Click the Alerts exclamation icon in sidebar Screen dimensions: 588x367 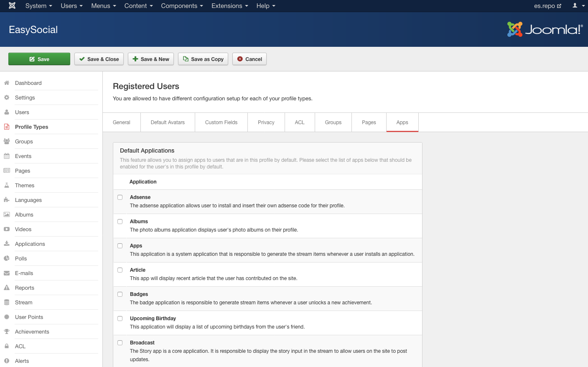[7, 361]
